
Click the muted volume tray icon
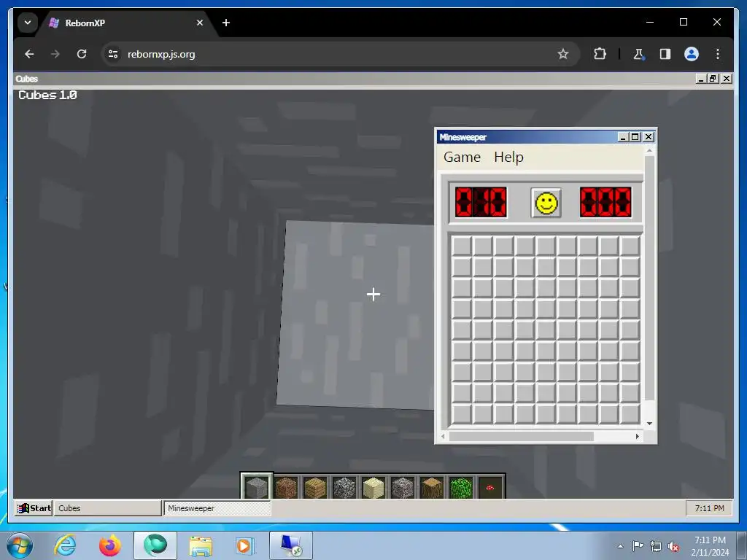point(673,547)
